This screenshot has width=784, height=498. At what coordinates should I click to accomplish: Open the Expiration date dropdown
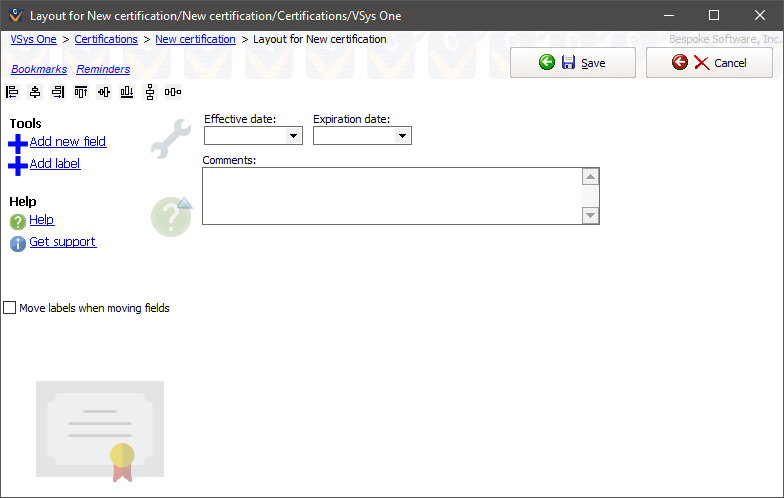[402, 136]
